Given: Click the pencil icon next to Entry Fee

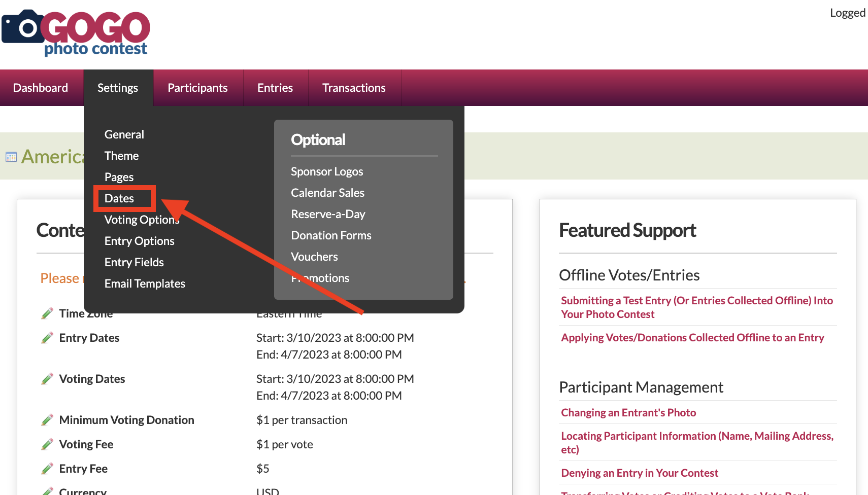Looking at the screenshot, I should tap(47, 469).
